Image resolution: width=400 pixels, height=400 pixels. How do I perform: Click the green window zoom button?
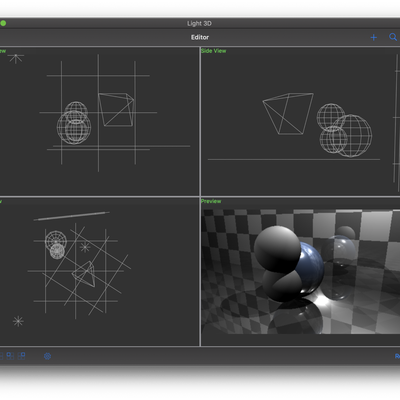[x=3, y=23]
